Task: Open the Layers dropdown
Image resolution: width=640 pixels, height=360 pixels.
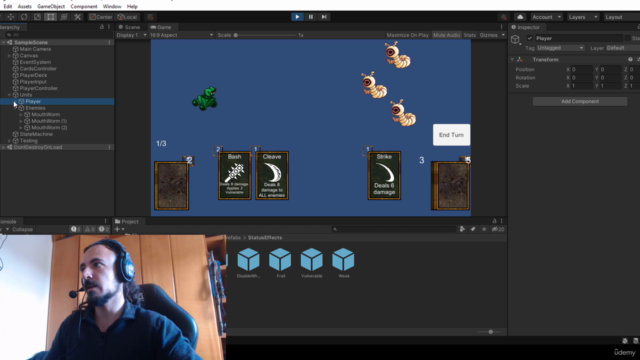Action: tap(583, 17)
